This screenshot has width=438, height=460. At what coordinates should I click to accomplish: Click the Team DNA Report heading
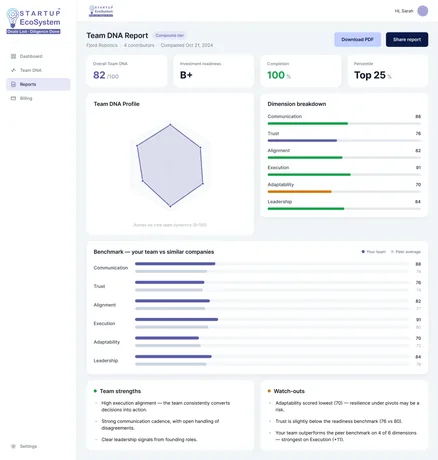[x=117, y=35]
